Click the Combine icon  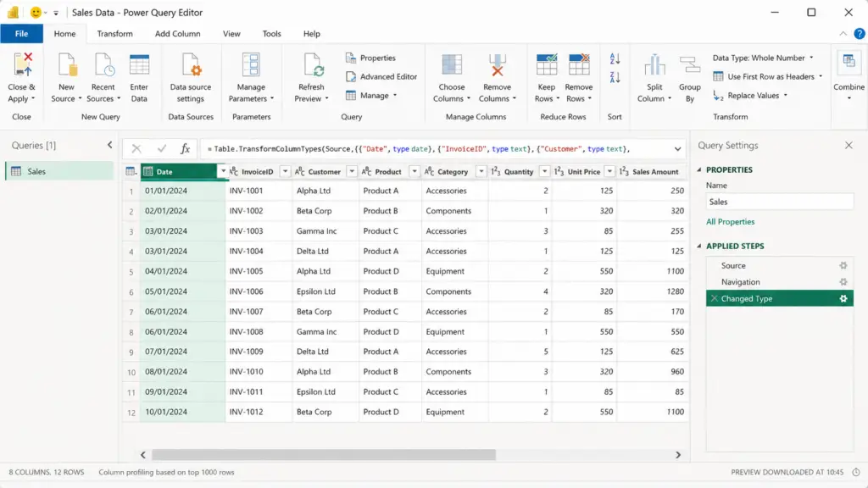tap(849, 62)
